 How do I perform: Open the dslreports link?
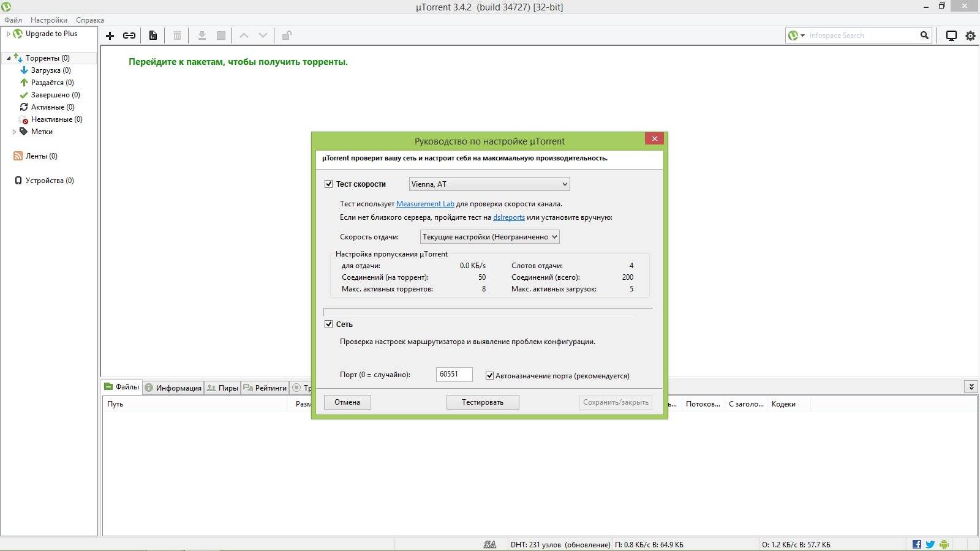click(509, 217)
